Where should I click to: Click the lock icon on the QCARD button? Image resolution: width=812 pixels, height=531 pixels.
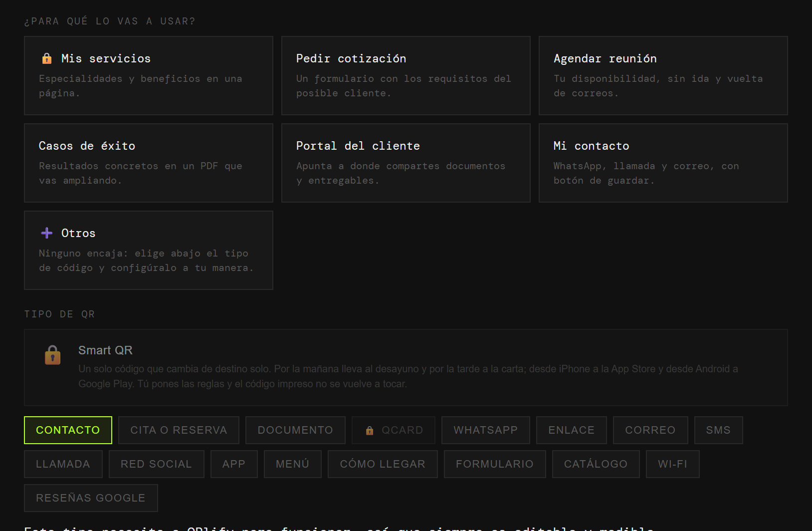click(370, 430)
